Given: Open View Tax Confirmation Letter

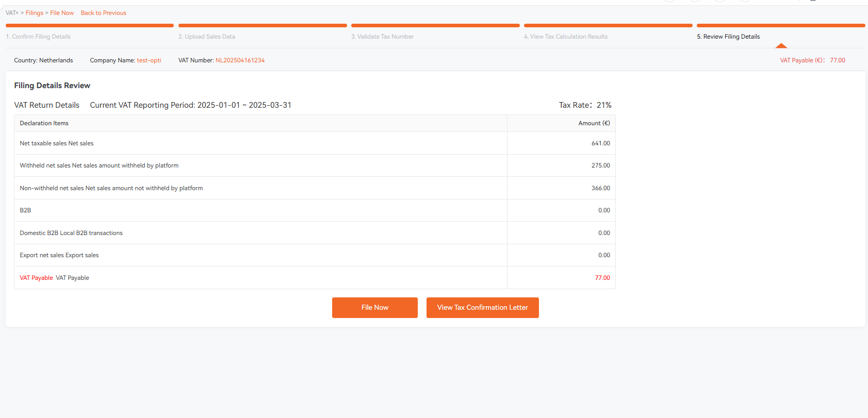Looking at the screenshot, I should [x=482, y=308].
